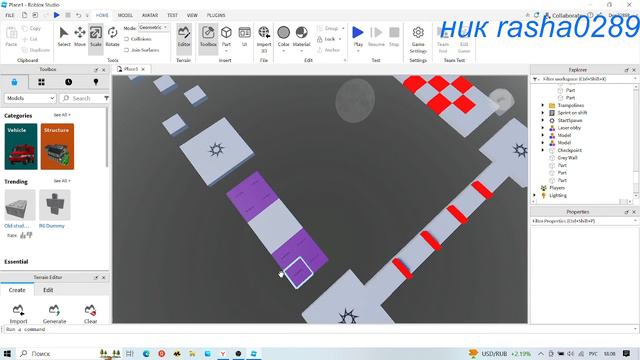Toggle the Collisions checkbox

(127, 39)
